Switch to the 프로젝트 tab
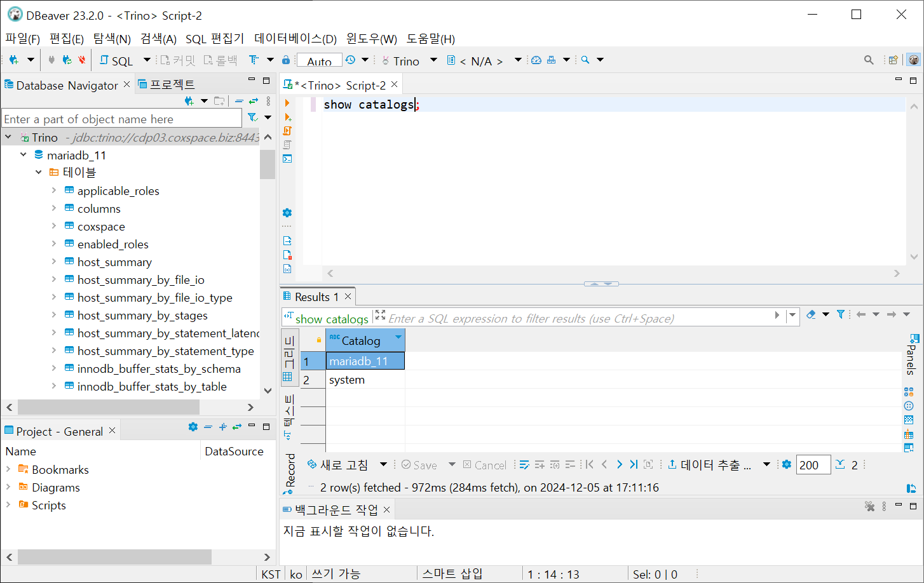 coord(166,84)
